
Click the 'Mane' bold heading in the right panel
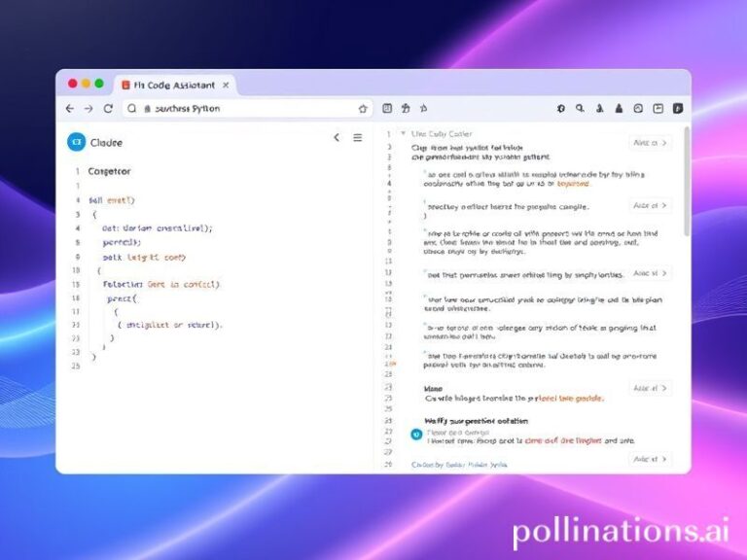click(433, 389)
